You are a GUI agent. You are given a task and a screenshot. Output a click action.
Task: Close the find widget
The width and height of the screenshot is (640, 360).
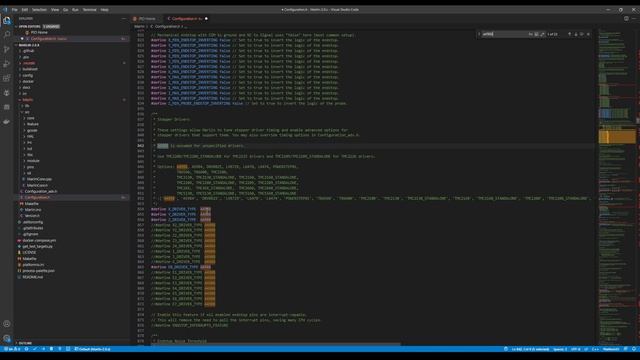click(588, 34)
